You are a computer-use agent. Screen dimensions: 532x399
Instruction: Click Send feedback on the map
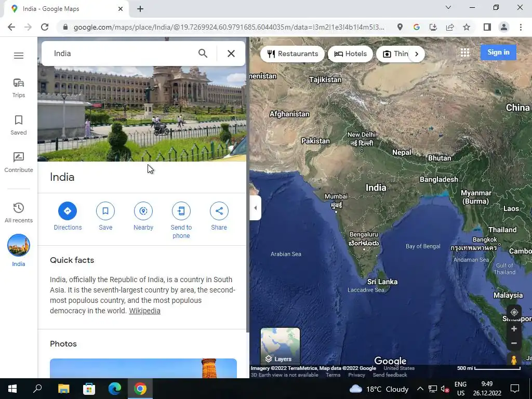pos(390,375)
